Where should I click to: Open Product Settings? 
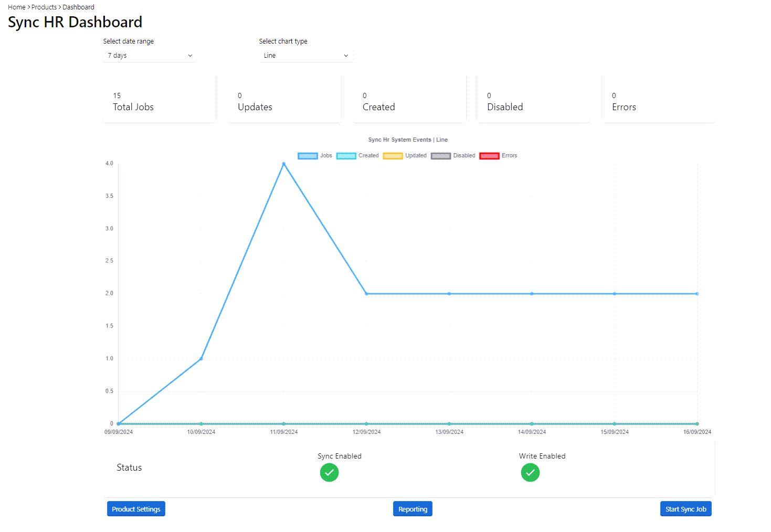(136, 509)
